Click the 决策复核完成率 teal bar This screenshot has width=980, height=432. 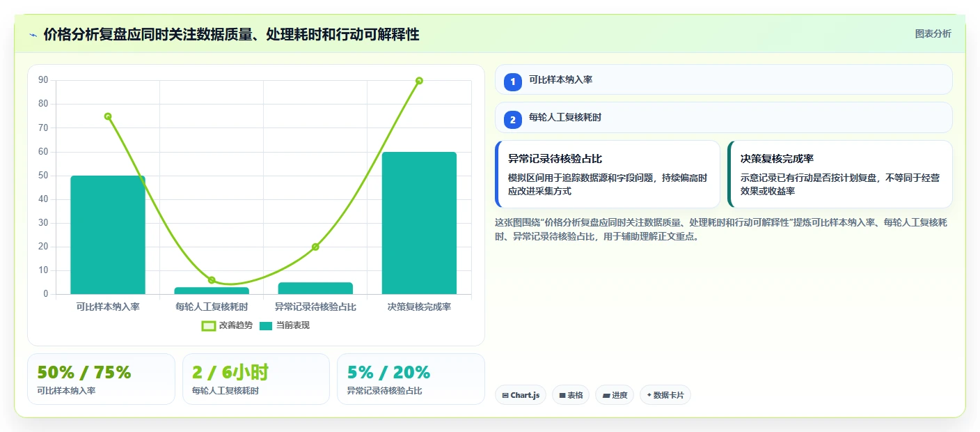tap(419, 223)
